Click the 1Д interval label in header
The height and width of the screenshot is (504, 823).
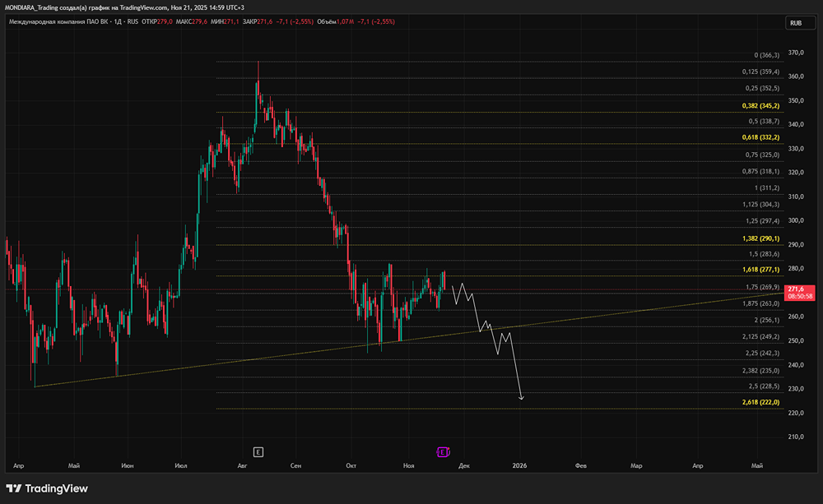click(x=118, y=22)
